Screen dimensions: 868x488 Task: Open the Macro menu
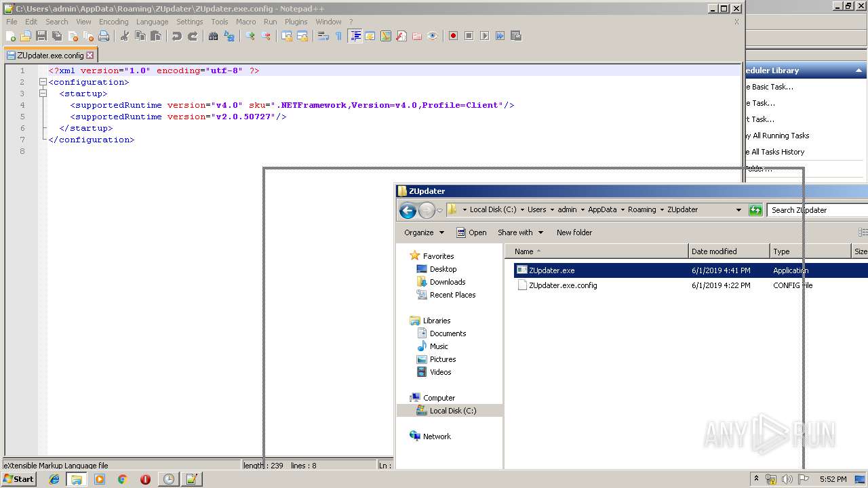point(245,22)
